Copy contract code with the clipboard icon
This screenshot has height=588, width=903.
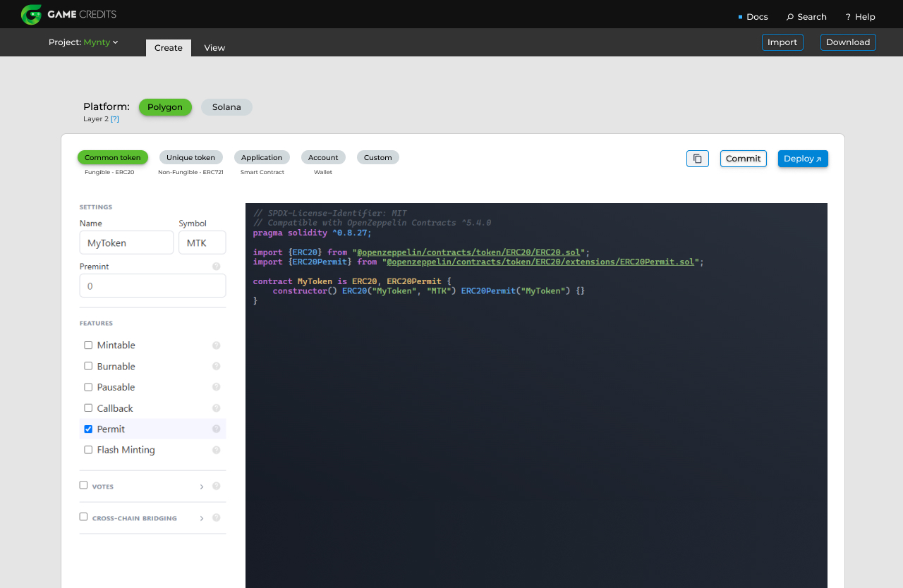coord(697,159)
